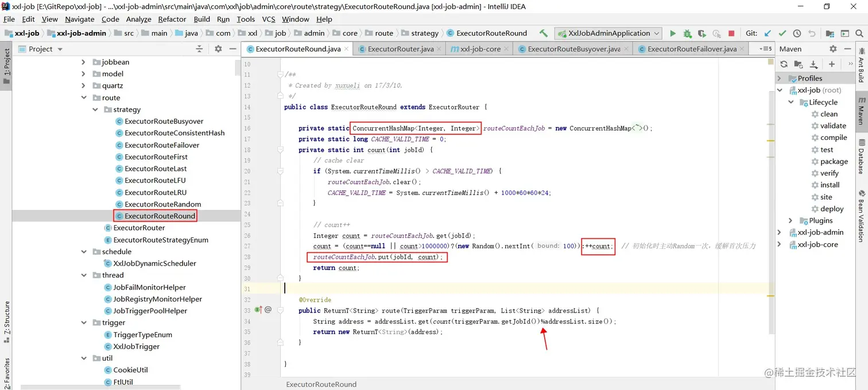Switch to the xxl-job-core tab
868x390 pixels.
tap(480, 49)
